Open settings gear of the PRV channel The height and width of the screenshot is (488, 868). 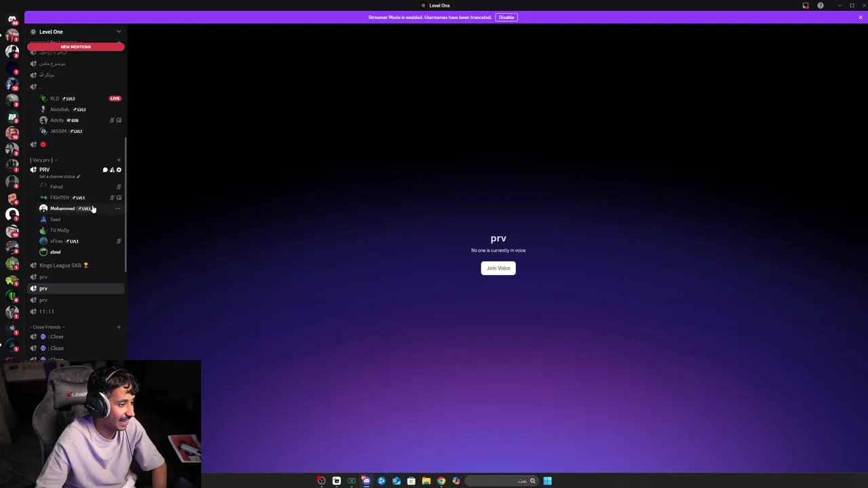(x=119, y=170)
